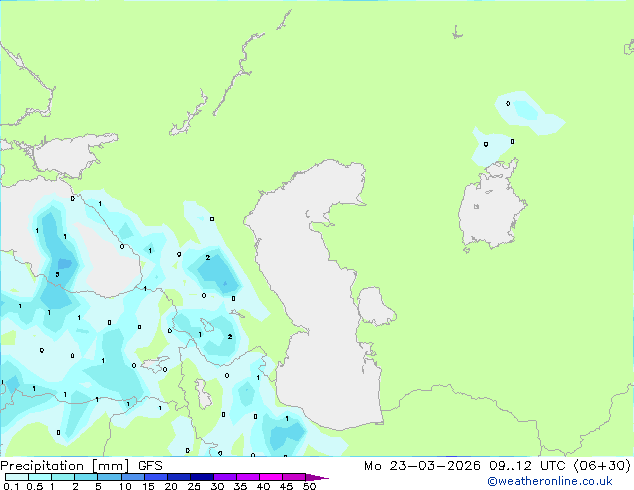The image size is (634, 490).
Task: Pick the legend swatch between 40 and 45
Action: (271, 477)
